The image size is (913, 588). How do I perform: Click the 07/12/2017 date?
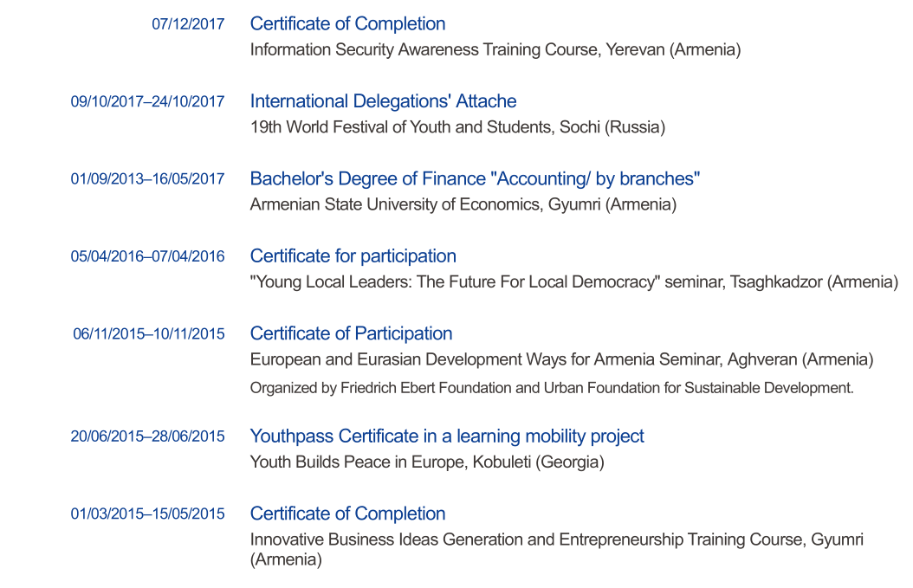click(x=188, y=24)
